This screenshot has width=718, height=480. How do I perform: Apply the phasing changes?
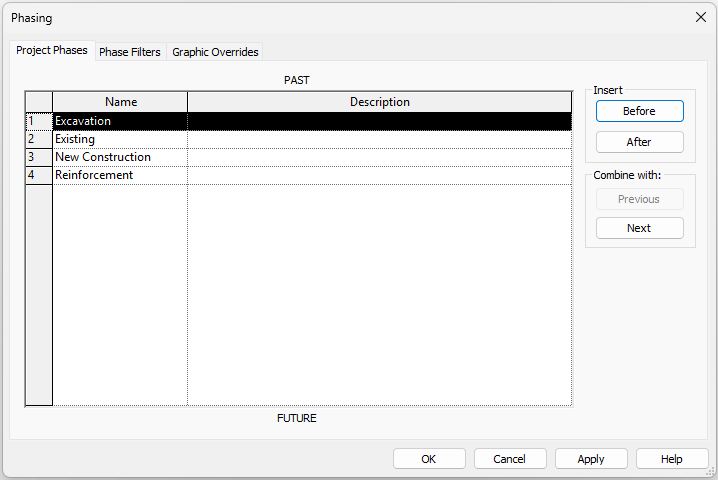(x=591, y=459)
